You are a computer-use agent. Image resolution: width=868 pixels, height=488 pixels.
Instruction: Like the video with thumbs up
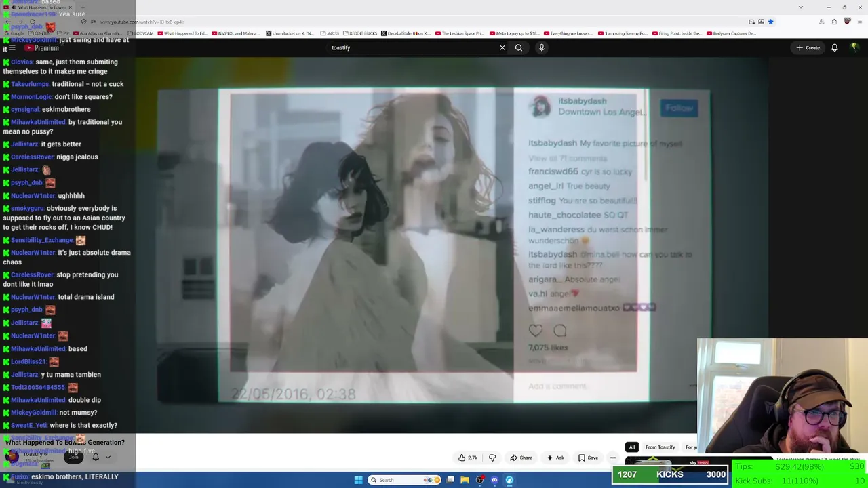click(x=469, y=457)
